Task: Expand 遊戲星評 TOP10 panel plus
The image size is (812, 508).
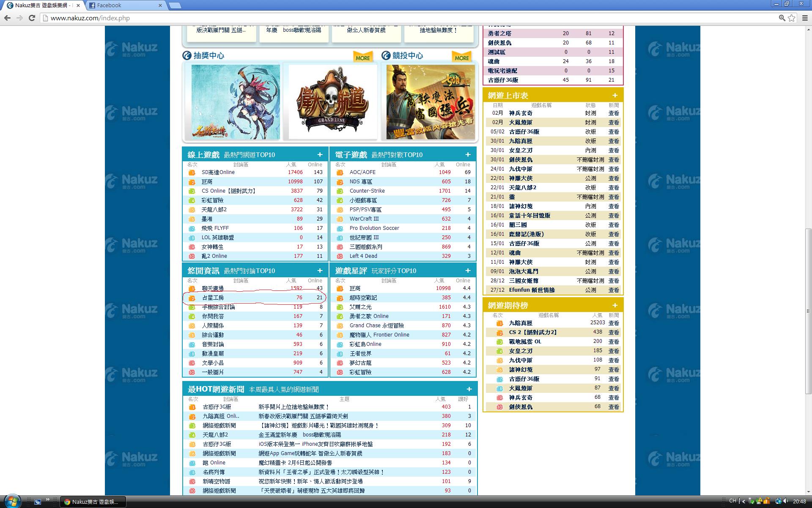Action: [x=468, y=271]
